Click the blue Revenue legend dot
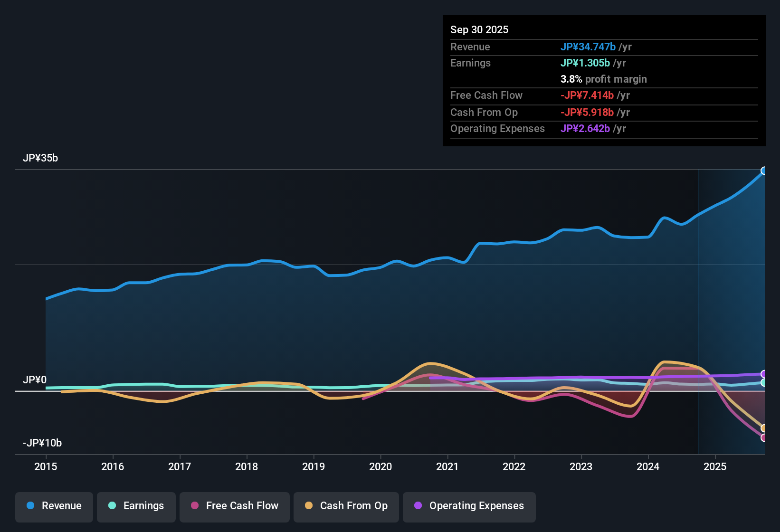780x532 pixels. click(30, 506)
